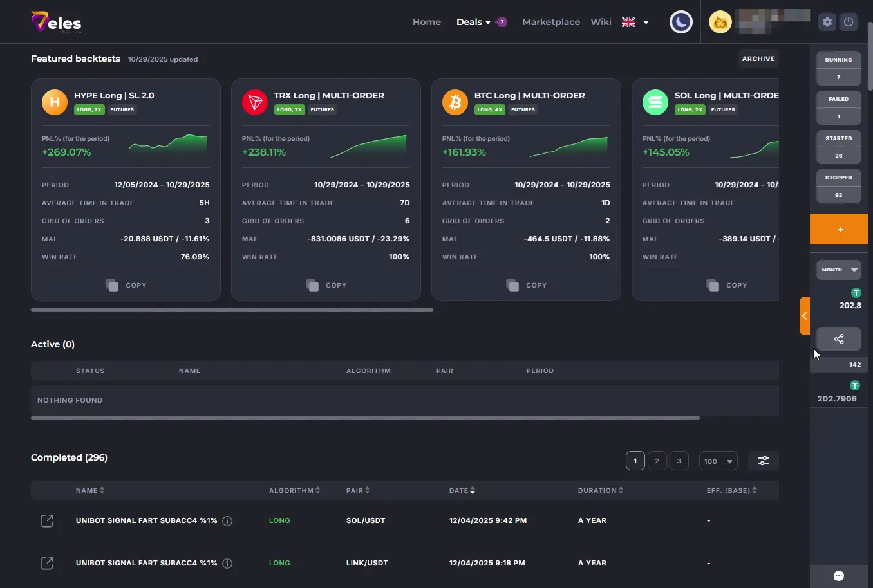Click the featured backtests horizontal scrollbar

point(232,309)
